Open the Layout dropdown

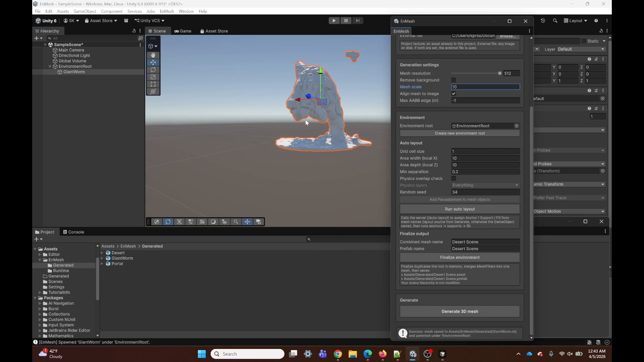click(x=576, y=21)
